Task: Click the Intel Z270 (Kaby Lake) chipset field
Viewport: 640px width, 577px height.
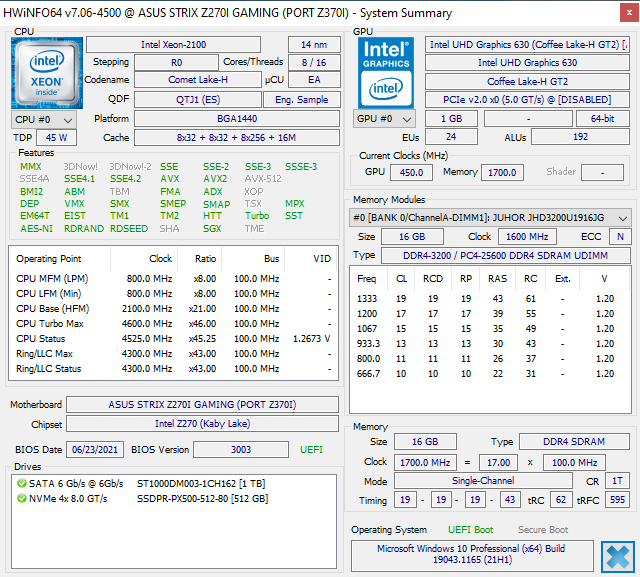Action: (x=202, y=424)
